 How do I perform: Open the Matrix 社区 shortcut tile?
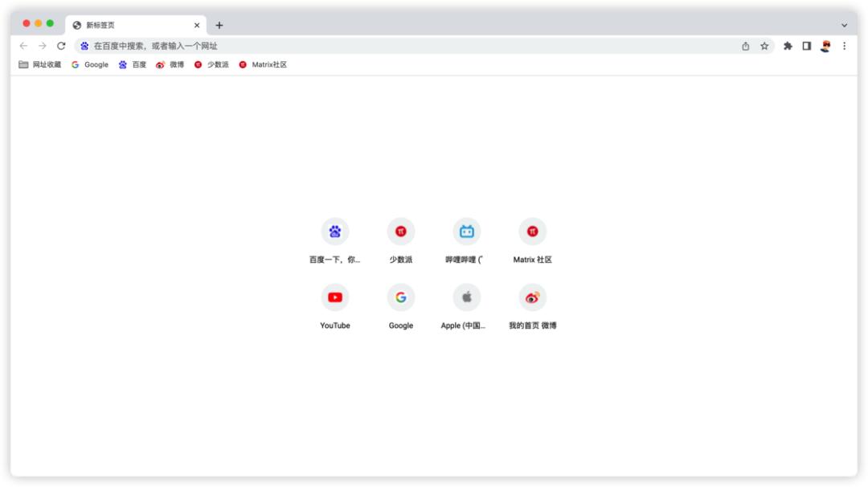(x=533, y=240)
